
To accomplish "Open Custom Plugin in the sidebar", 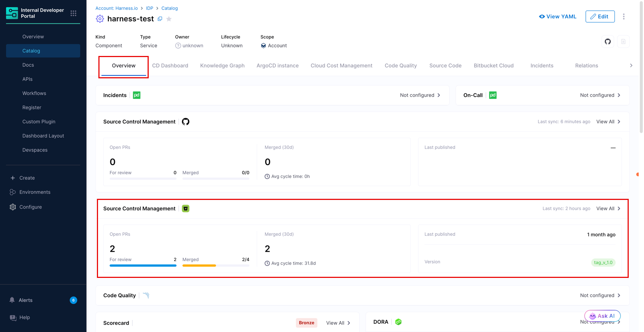I will coord(39,122).
